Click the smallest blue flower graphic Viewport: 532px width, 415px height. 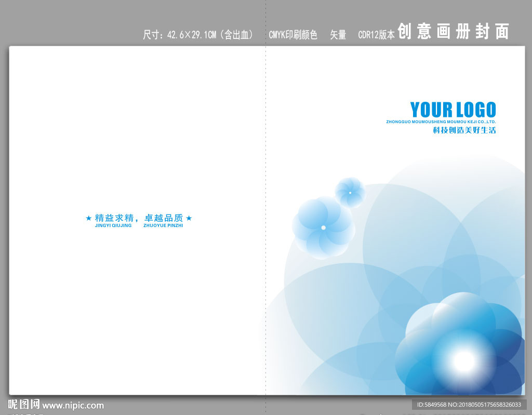click(350, 193)
